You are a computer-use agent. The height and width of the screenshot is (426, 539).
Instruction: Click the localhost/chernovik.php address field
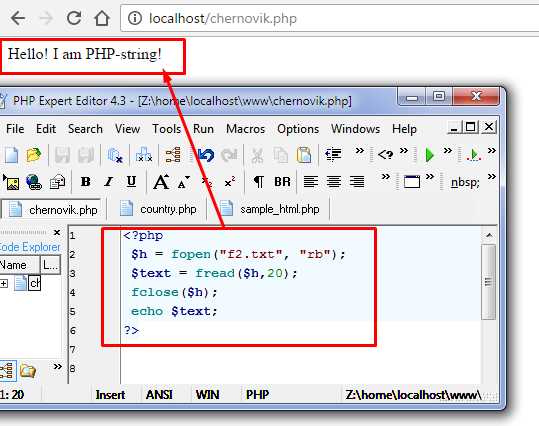coord(329,18)
